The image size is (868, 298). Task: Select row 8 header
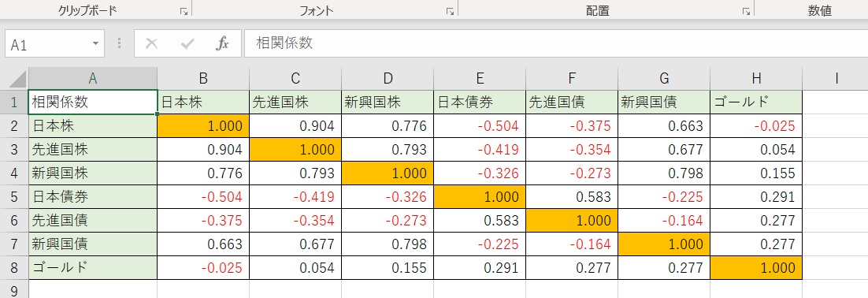click(x=14, y=268)
